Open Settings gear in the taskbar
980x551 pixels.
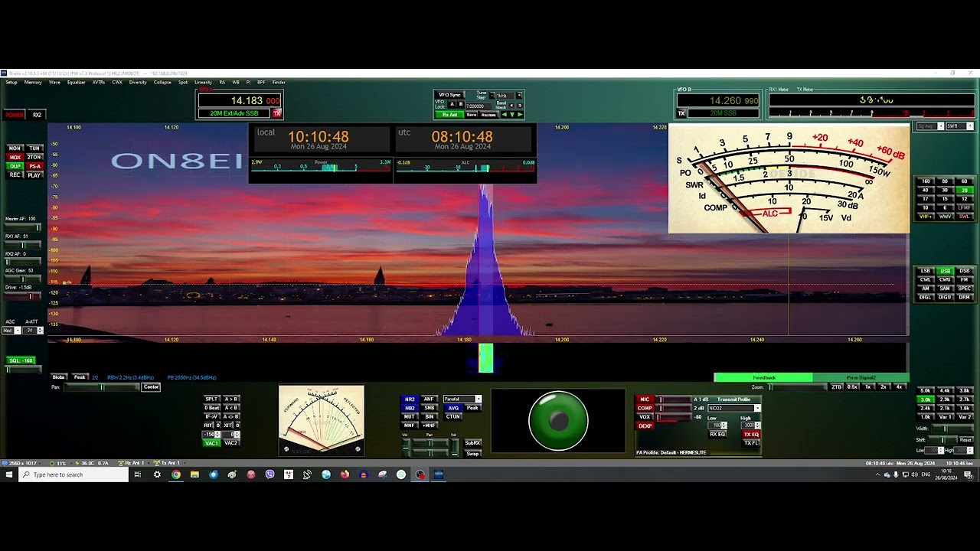157,474
